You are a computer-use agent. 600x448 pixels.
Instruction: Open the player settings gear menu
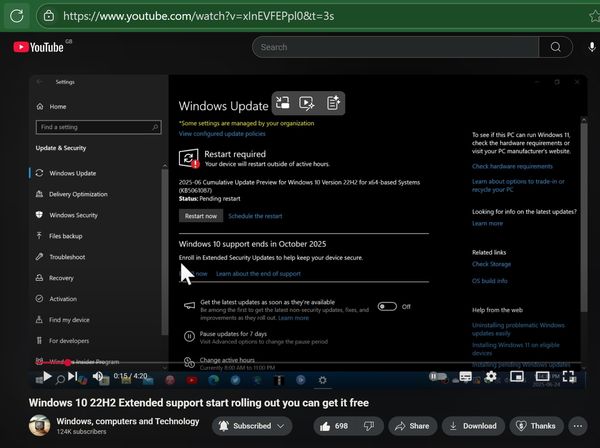491,376
